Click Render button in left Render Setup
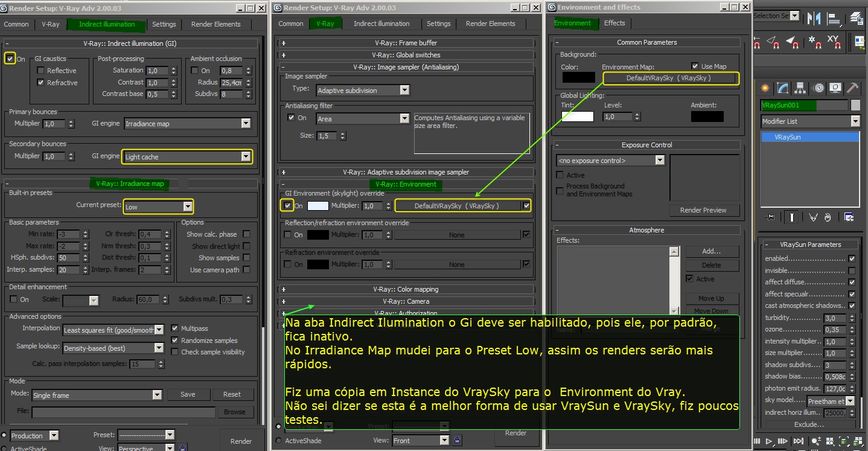 [x=241, y=441]
